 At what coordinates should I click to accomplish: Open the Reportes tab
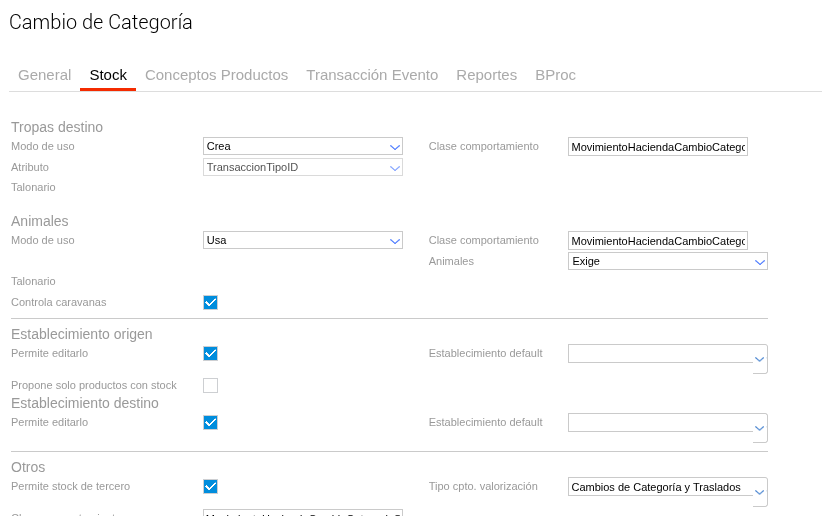486,75
